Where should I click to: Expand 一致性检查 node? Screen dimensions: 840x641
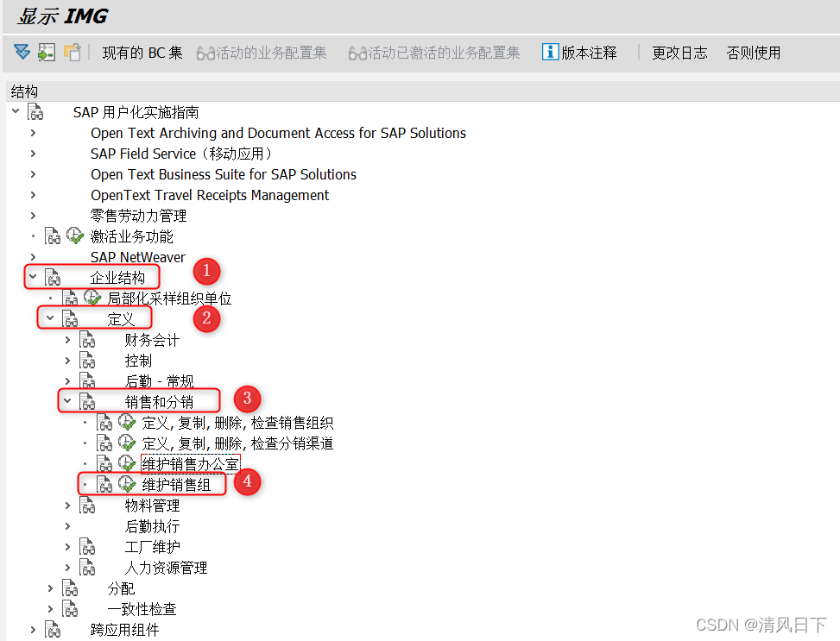50,609
